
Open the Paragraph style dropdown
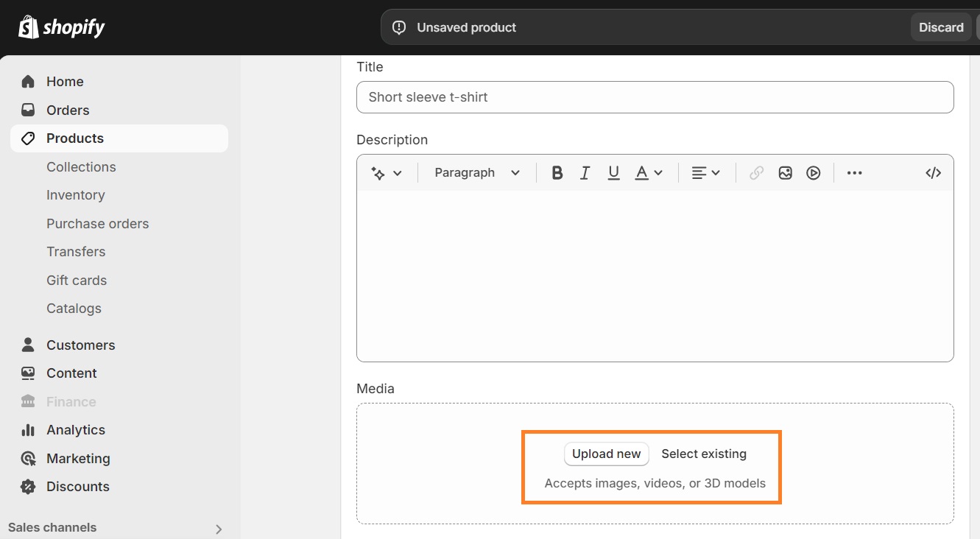tap(476, 172)
